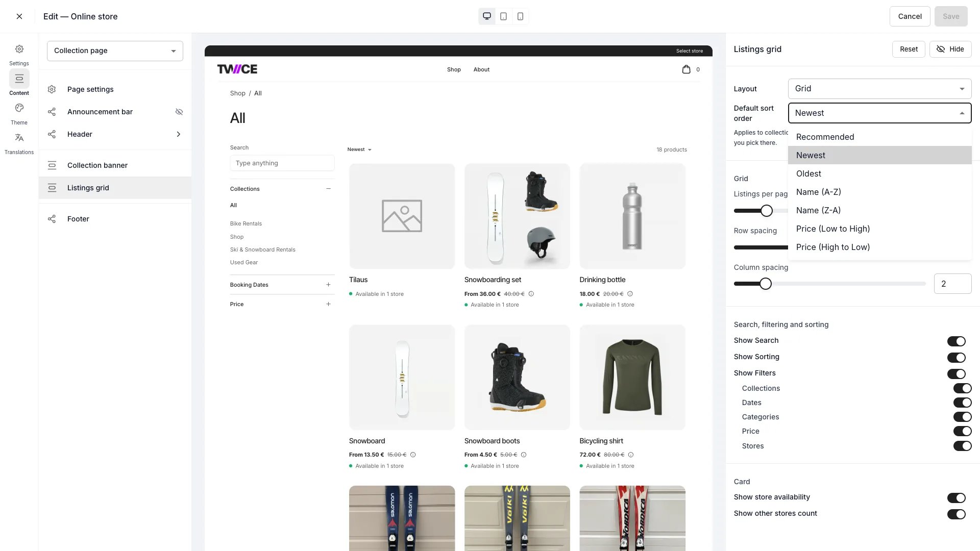The image size is (980, 551).
Task: Switch to desktop preview icon
Action: coord(487,16)
